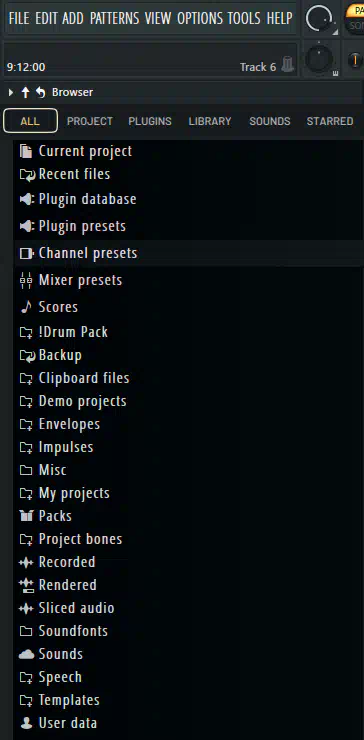Expand the Demo projects folder
The image size is (364, 740).
(73, 402)
